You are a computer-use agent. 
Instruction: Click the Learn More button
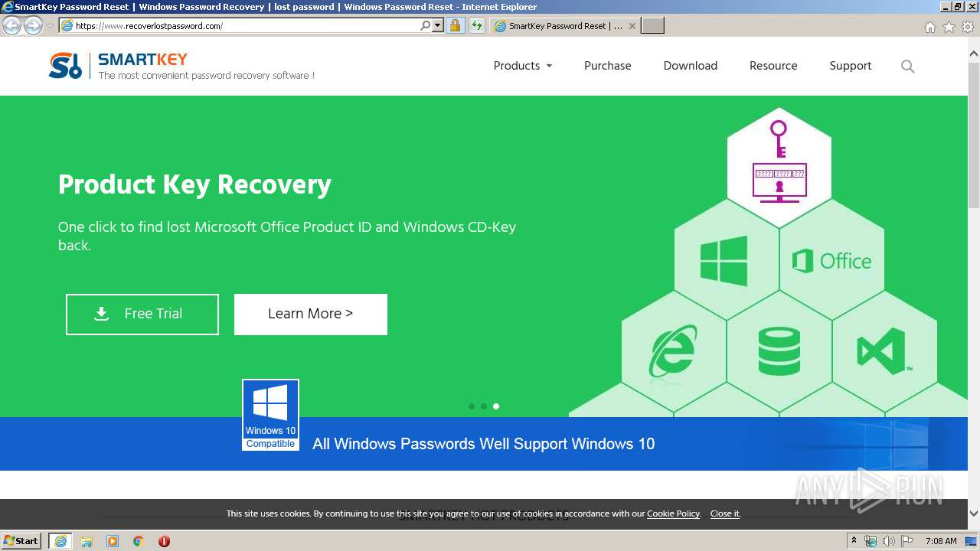(x=311, y=315)
